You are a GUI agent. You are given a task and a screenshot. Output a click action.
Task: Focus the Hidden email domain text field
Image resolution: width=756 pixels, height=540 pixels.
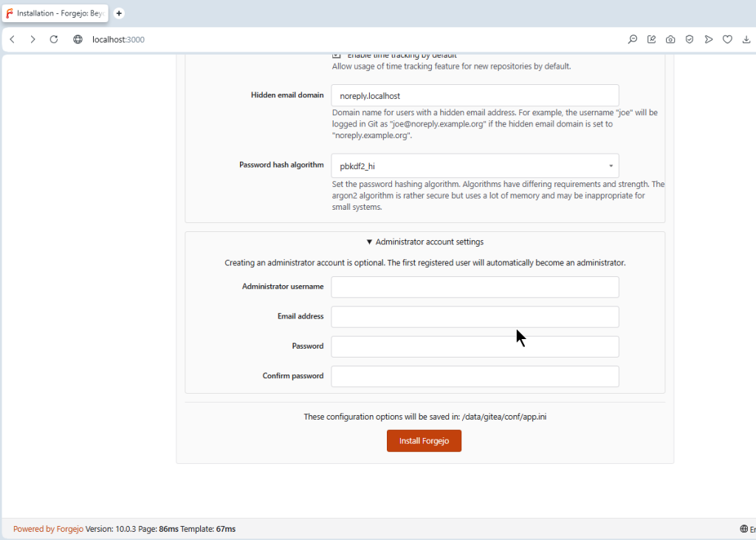[475, 95]
